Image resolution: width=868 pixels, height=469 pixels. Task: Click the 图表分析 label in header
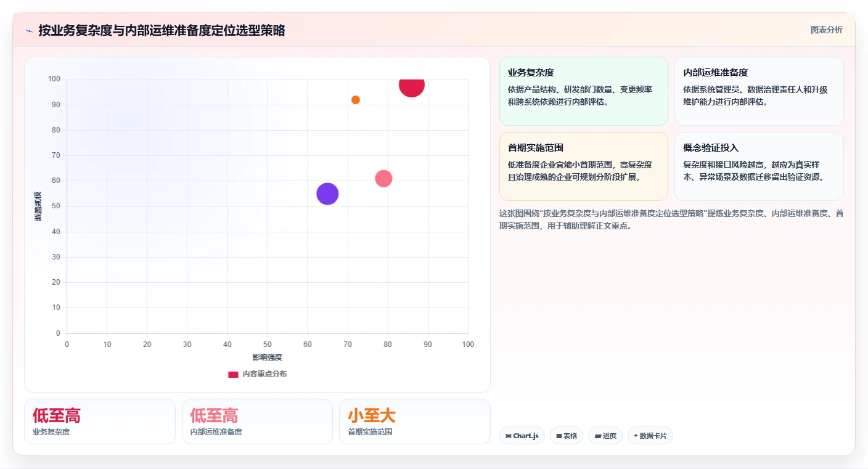coord(826,30)
